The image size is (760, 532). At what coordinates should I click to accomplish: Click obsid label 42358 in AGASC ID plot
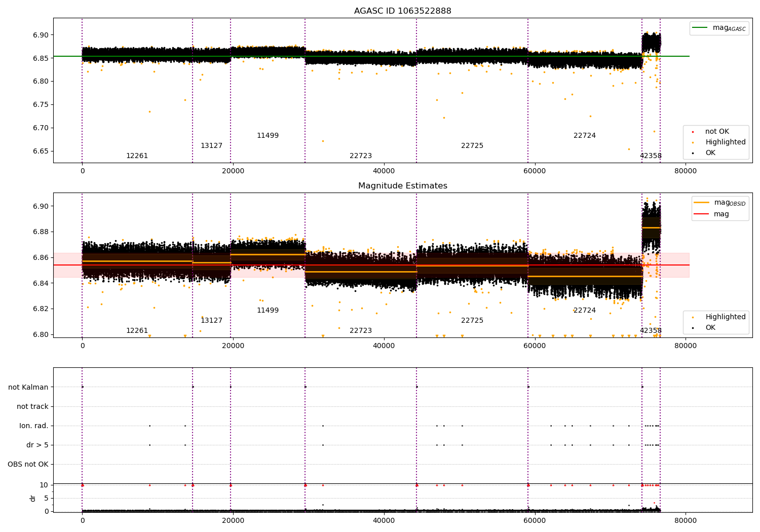(x=651, y=156)
